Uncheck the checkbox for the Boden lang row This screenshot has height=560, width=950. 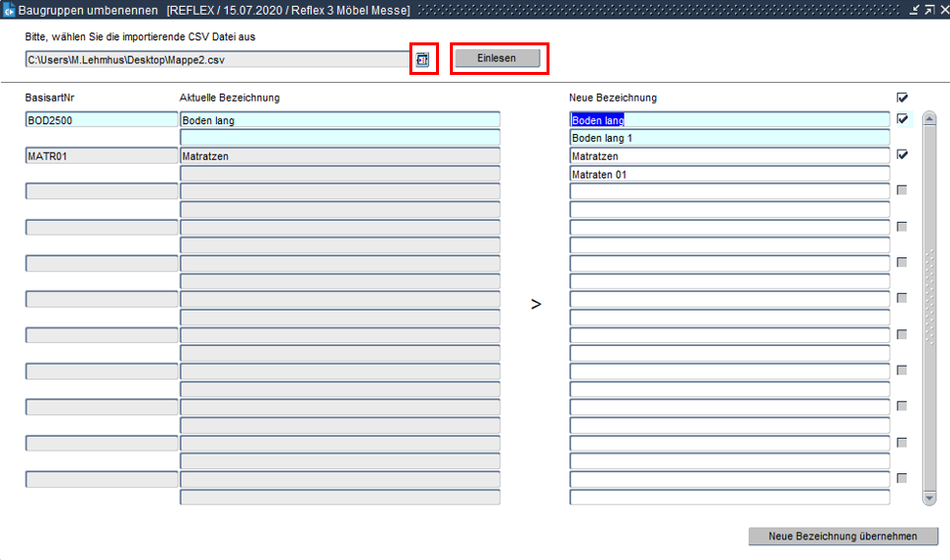(902, 119)
